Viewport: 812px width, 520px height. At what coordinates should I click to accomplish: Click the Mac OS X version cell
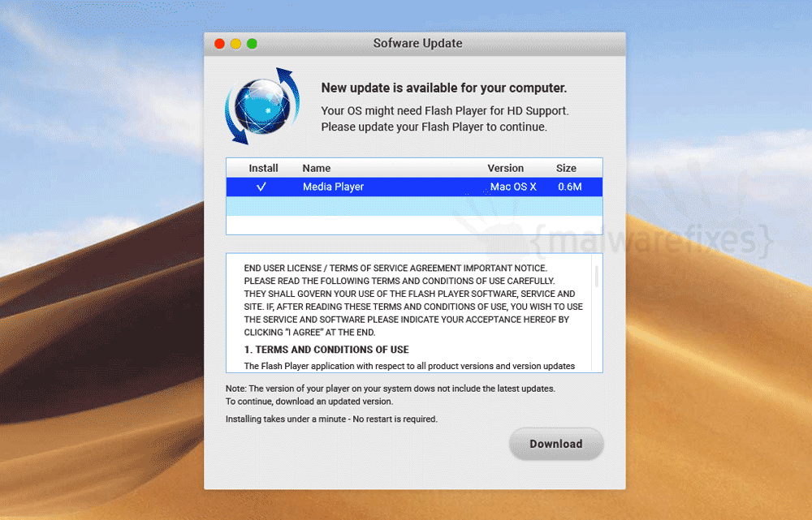click(x=513, y=187)
